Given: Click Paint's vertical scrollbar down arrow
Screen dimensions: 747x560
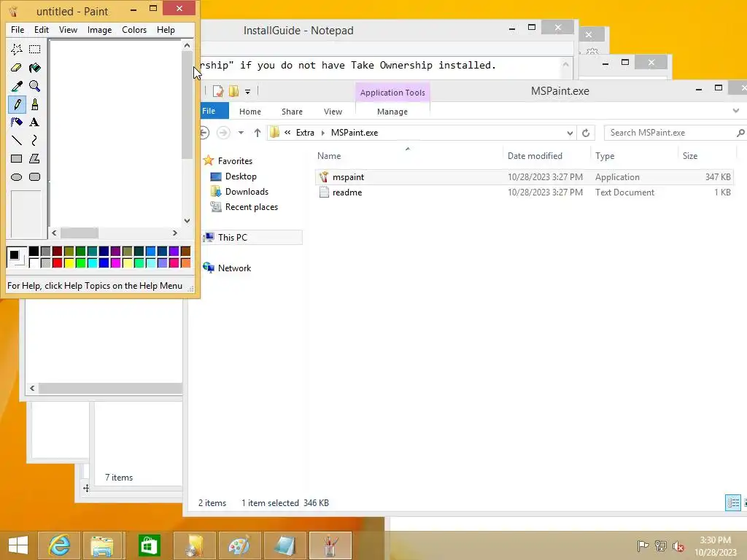Looking at the screenshot, I should click(187, 220).
